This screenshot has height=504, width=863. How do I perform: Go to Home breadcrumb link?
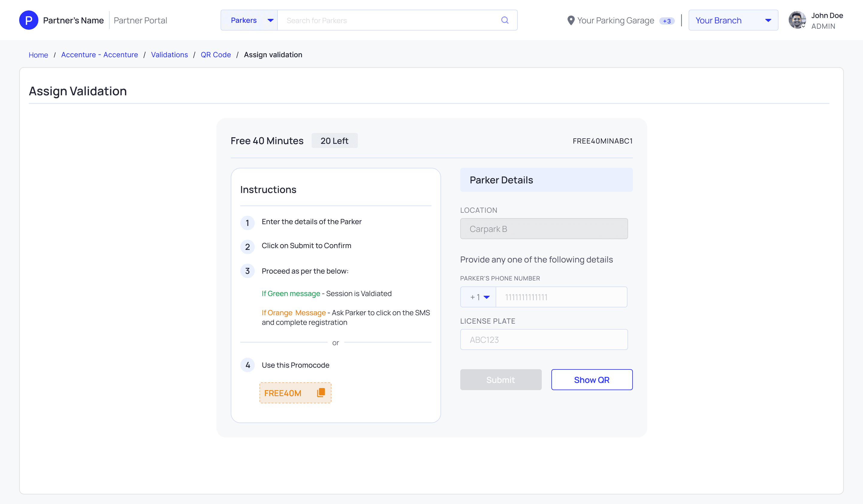38,55
